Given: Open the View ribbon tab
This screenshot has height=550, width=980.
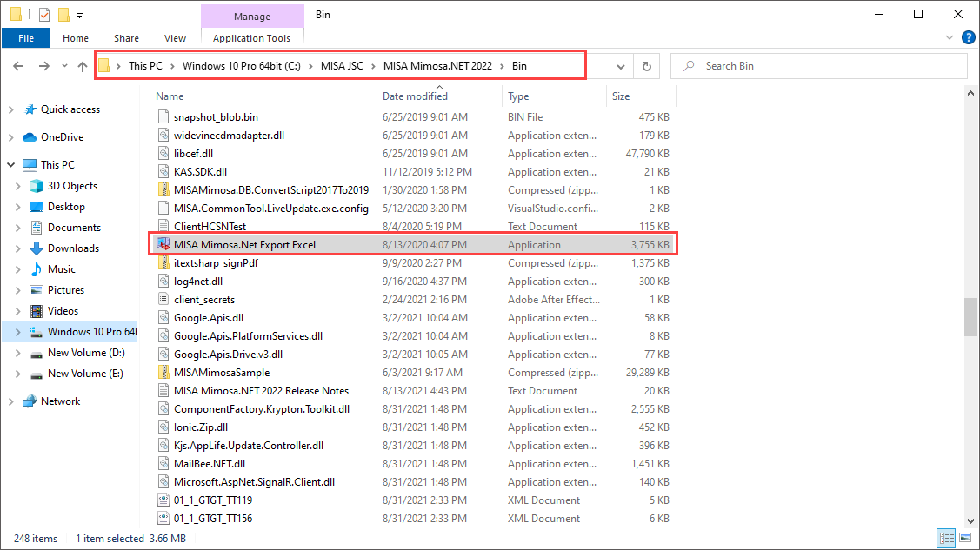Looking at the screenshot, I should tap(175, 38).
